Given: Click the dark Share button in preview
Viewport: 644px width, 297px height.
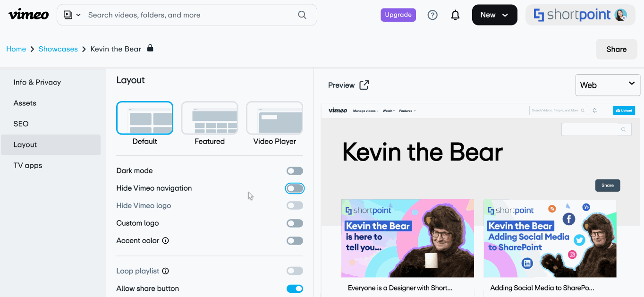Looking at the screenshot, I should click(x=608, y=185).
